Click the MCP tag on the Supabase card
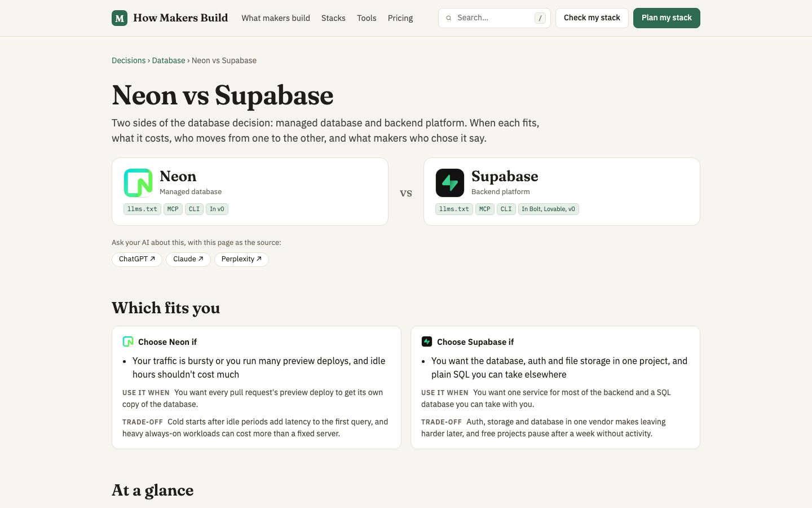The image size is (812, 508). [485, 209]
